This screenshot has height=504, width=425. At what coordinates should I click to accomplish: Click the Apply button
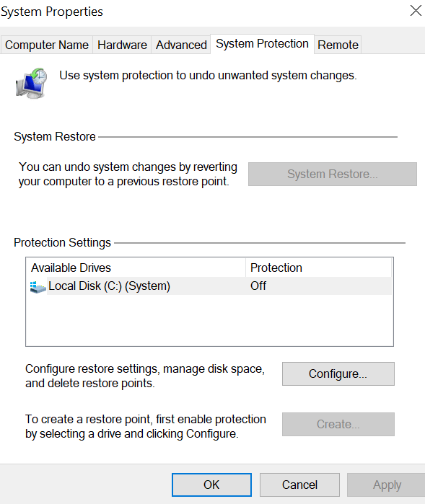tap(387, 485)
